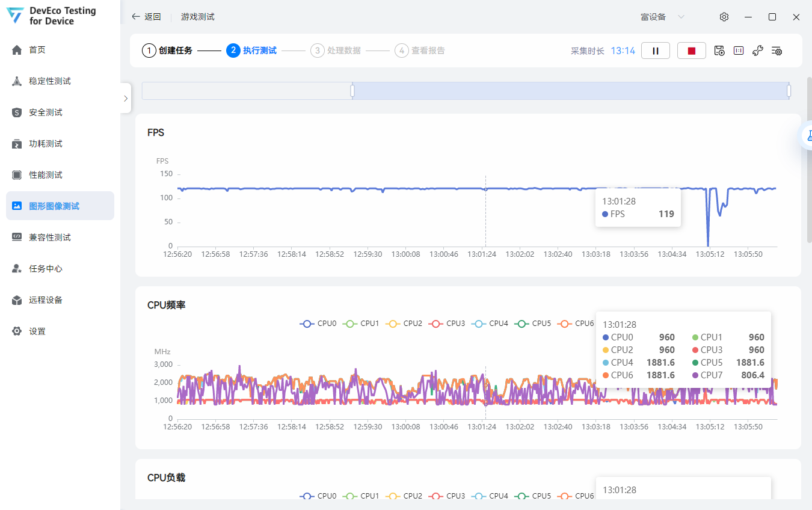Toggle CPU6 series in CPU频率 legend

[x=576, y=324]
